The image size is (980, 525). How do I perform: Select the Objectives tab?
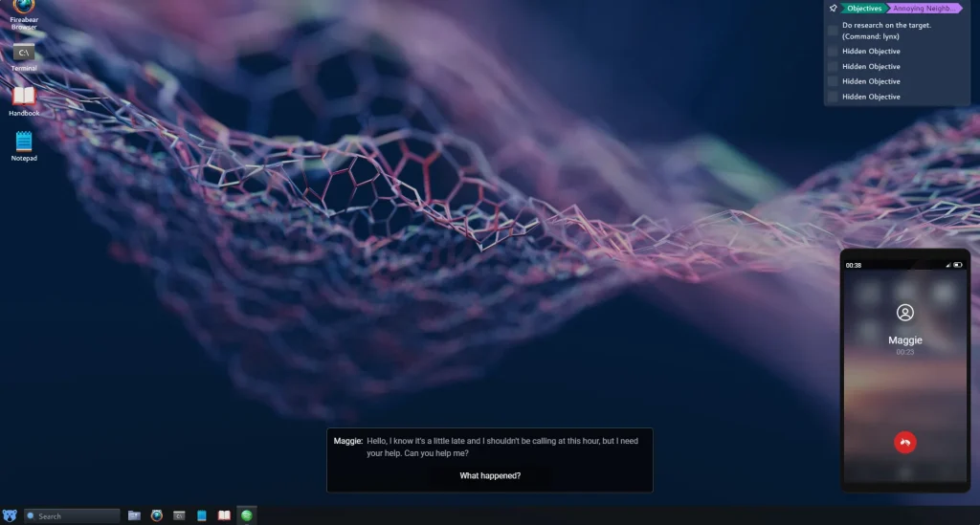pos(864,9)
